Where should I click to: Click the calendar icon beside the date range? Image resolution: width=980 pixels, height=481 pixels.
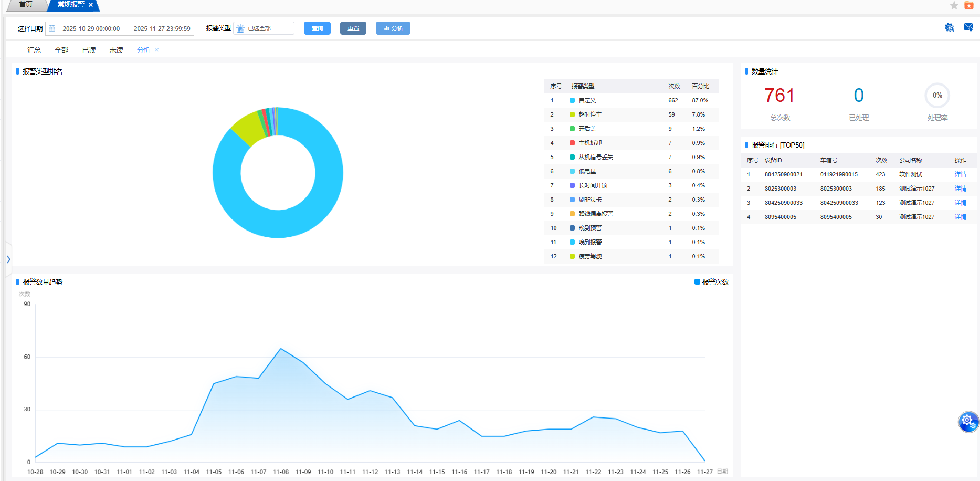click(52, 28)
